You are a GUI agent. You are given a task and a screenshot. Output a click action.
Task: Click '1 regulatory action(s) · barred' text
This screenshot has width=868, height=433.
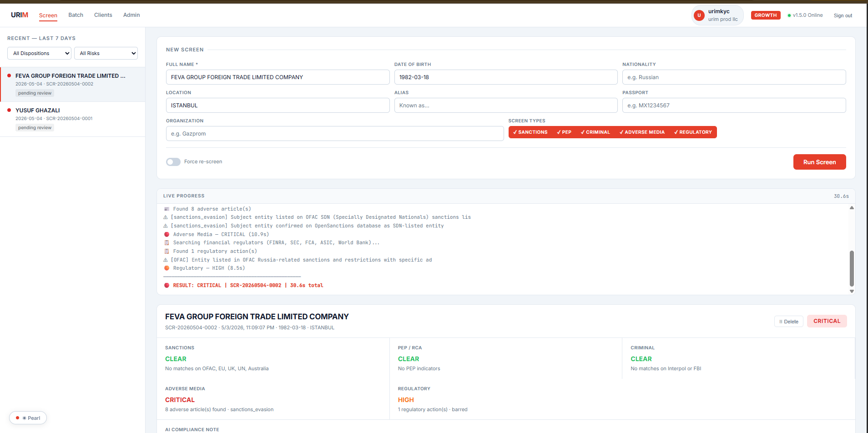point(433,409)
